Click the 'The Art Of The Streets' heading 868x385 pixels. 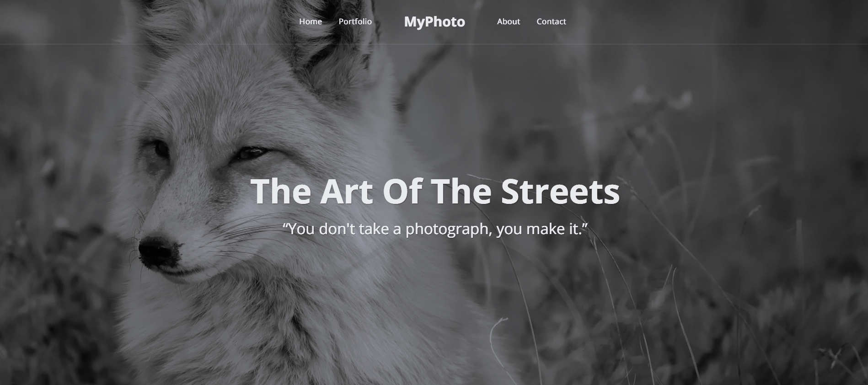tap(435, 191)
